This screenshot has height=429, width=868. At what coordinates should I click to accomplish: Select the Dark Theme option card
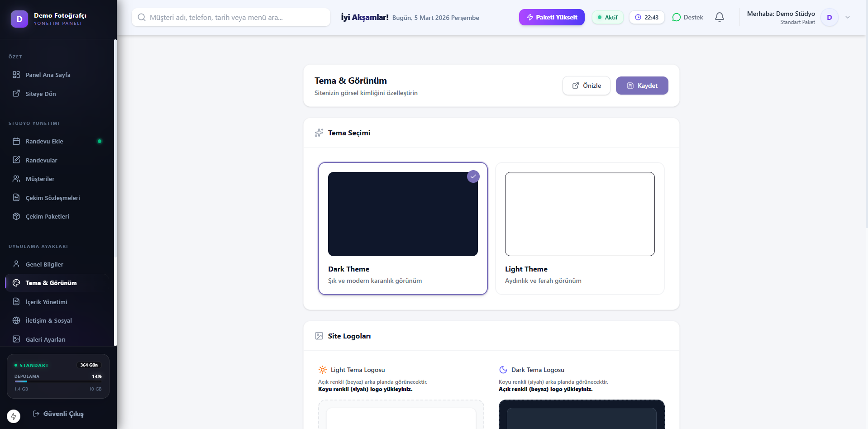pos(402,229)
